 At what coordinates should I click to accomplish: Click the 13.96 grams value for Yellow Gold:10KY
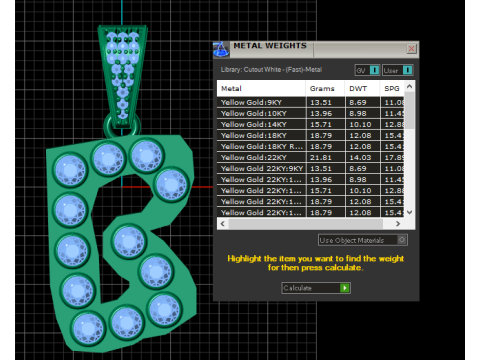[x=321, y=113]
